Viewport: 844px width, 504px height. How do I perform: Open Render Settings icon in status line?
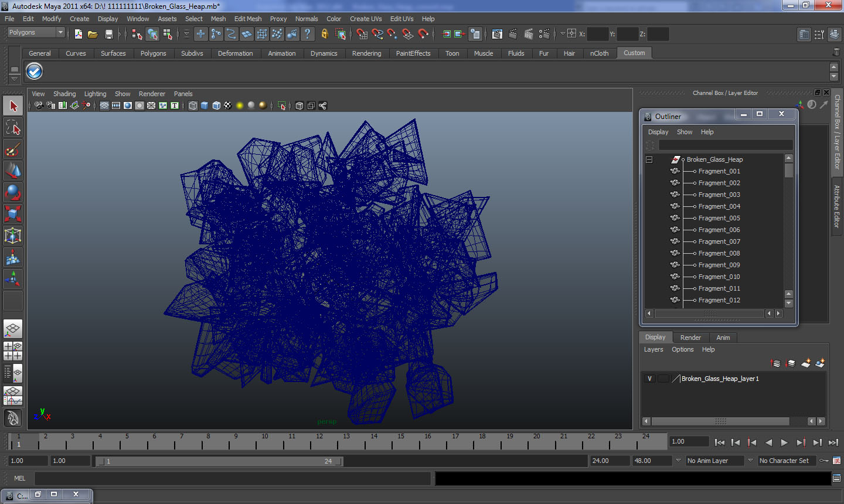point(544,34)
